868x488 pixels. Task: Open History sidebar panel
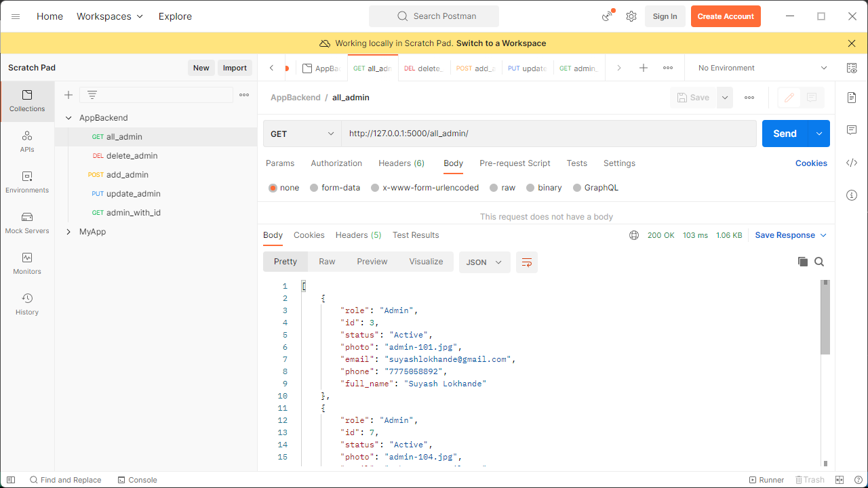click(27, 304)
